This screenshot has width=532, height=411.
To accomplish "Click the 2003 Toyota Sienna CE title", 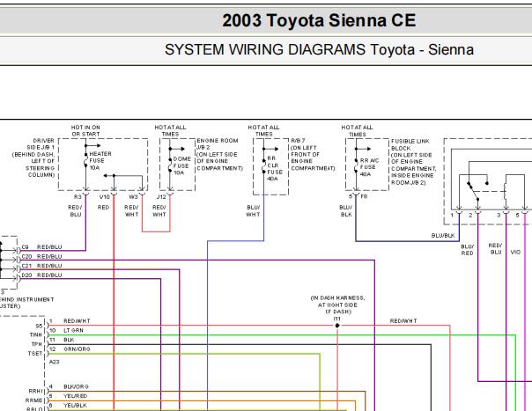I will coord(319,20).
